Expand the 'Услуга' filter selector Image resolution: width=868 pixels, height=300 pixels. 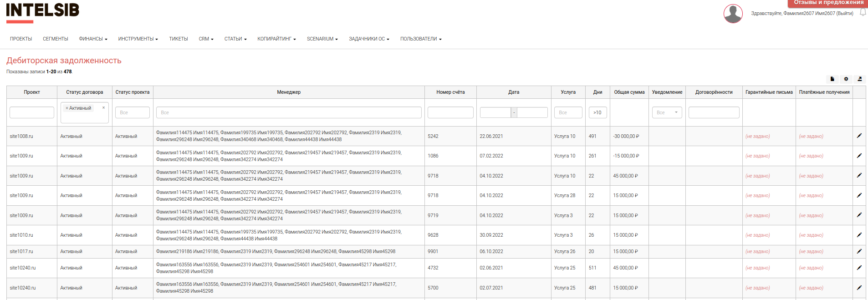click(x=568, y=112)
